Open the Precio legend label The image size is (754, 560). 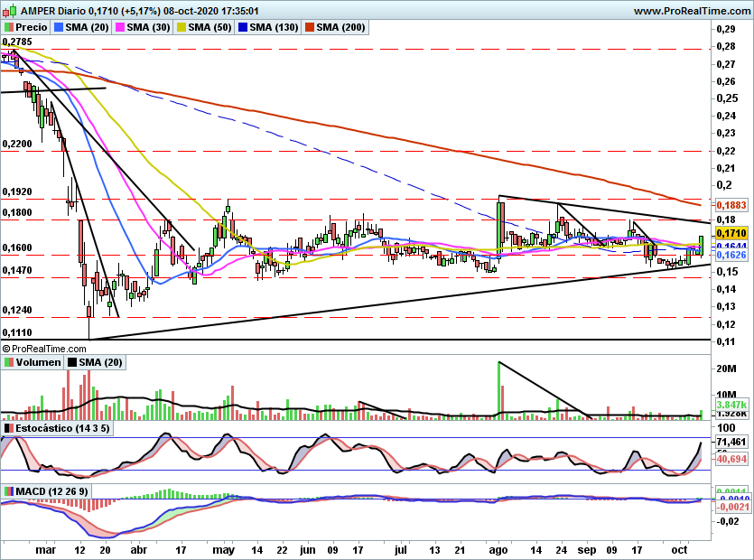[x=32, y=27]
